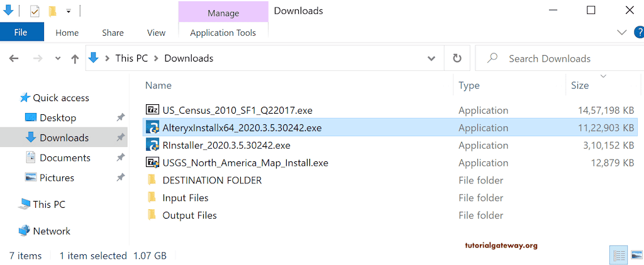Viewport: 644px width, 265px height.
Task: Expand the ribbon with the chevron
Action: 622,33
